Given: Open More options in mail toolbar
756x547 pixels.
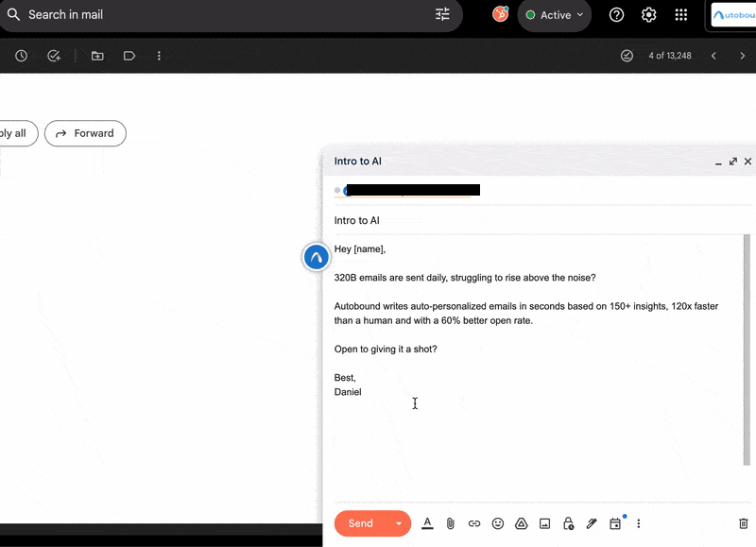Looking at the screenshot, I should tap(159, 56).
